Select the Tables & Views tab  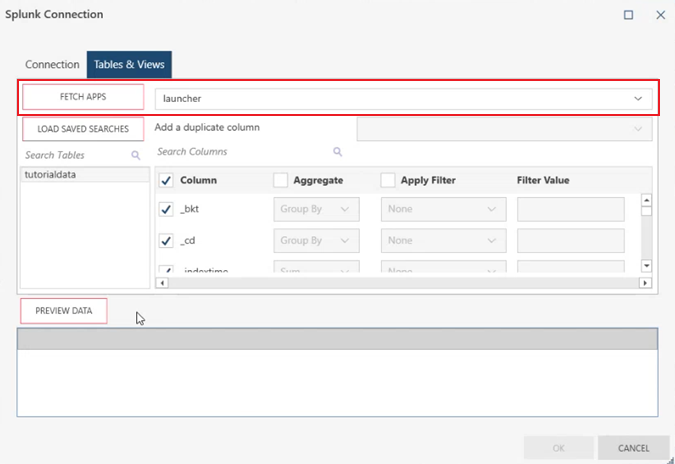(129, 65)
